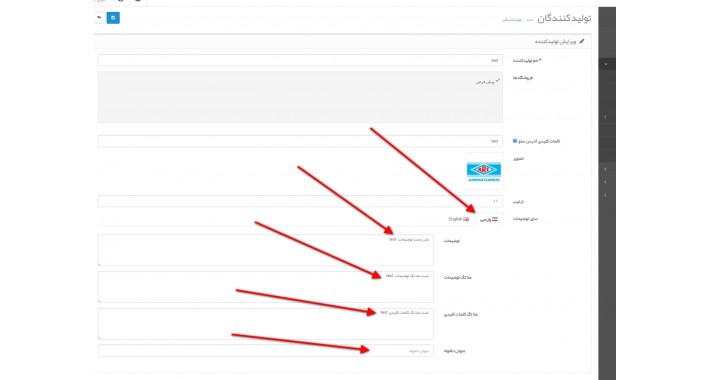This screenshot has height=380, width=710.
Task: Click the تولیدکنندگان page title
Action: pos(564,18)
